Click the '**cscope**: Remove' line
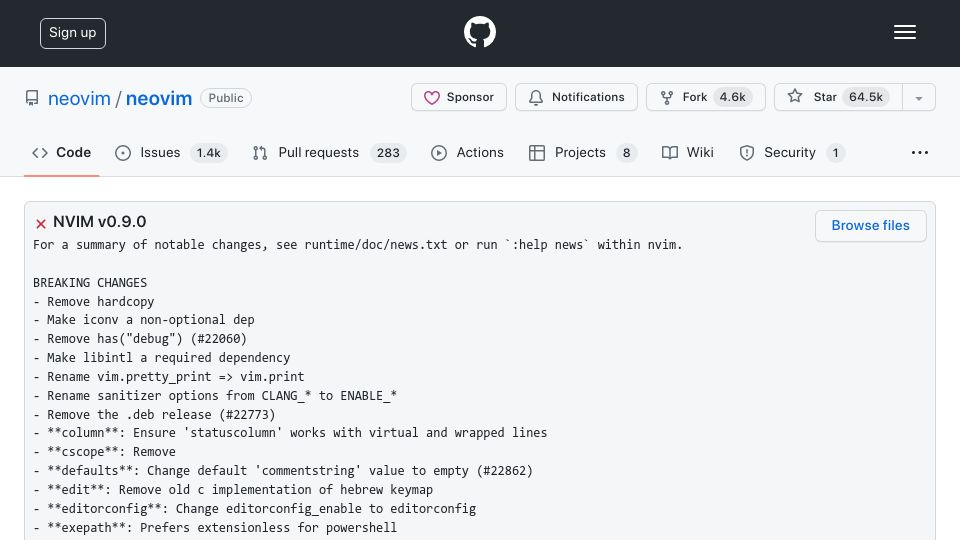Image resolution: width=960 pixels, height=540 pixels. click(x=105, y=452)
